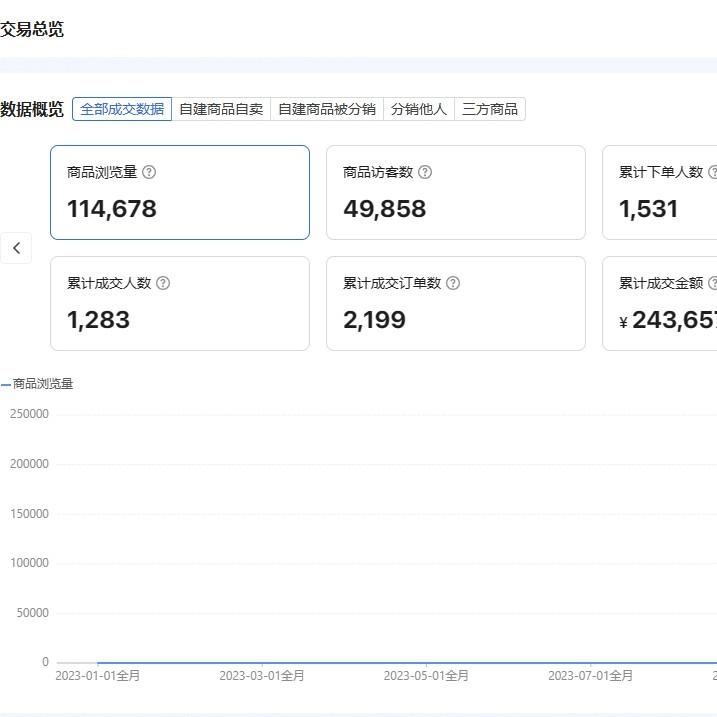
Task: Click the 2023-05-01全月 x-axis label
Action: (426, 676)
